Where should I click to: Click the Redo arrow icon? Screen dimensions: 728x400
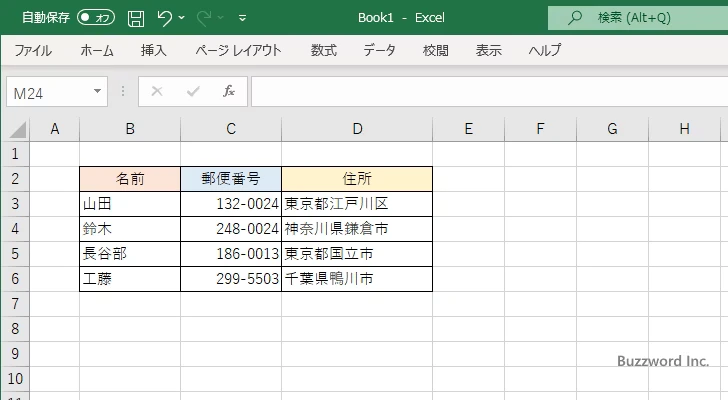pos(204,18)
